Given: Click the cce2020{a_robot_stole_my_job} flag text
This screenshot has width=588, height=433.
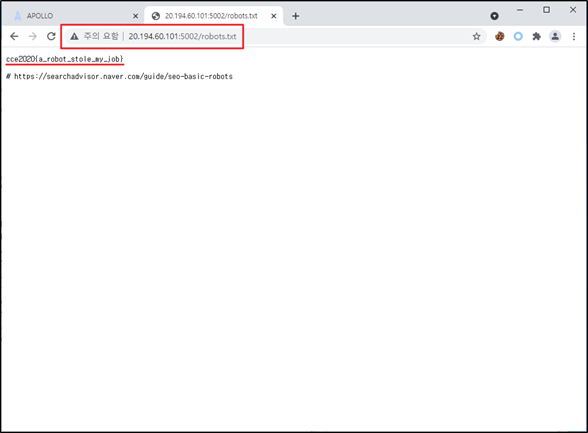Looking at the screenshot, I should [65, 59].
